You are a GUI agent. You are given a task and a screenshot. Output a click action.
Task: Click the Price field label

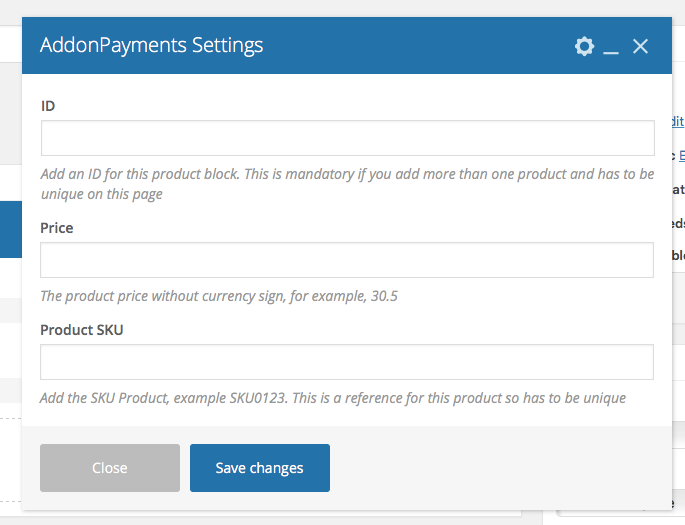(57, 228)
